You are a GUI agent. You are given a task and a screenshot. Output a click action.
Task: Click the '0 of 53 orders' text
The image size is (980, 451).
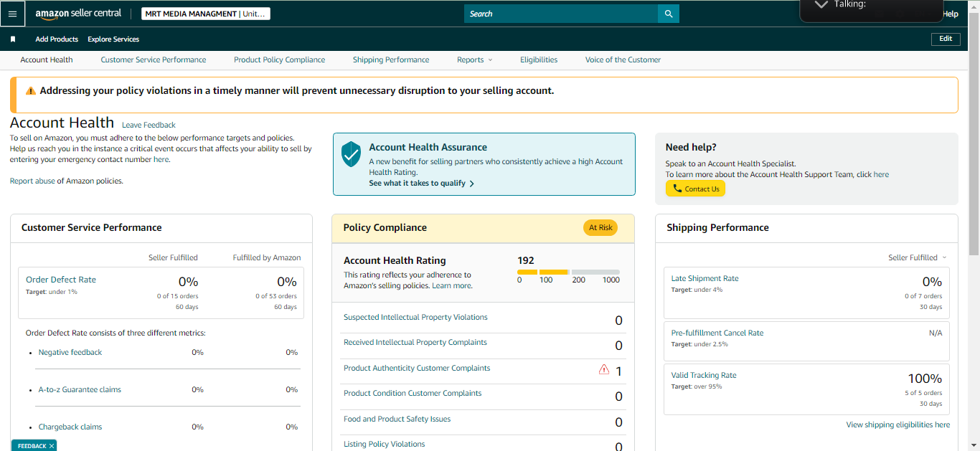coord(276,296)
